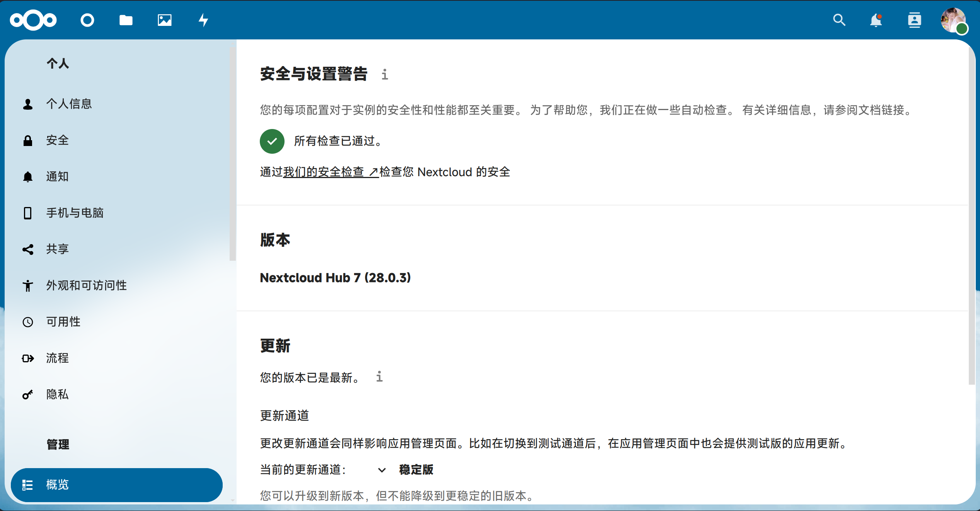980x511 pixels.
Task: Click the phone icon beside 手机与电脑
Action: [x=28, y=213]
